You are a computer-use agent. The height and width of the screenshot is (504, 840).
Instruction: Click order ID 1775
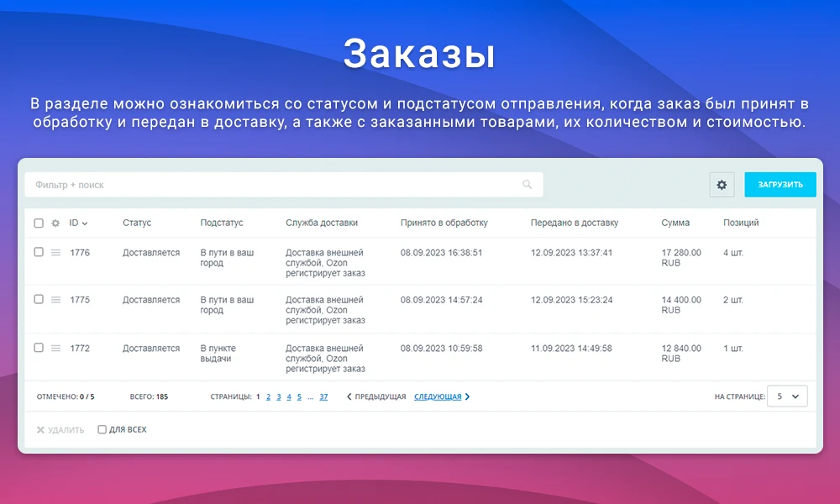click(80, 299)
